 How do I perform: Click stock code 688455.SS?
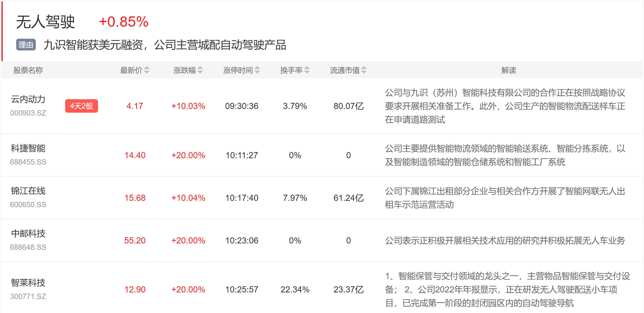pyautogui.click(x=28, y=162)
